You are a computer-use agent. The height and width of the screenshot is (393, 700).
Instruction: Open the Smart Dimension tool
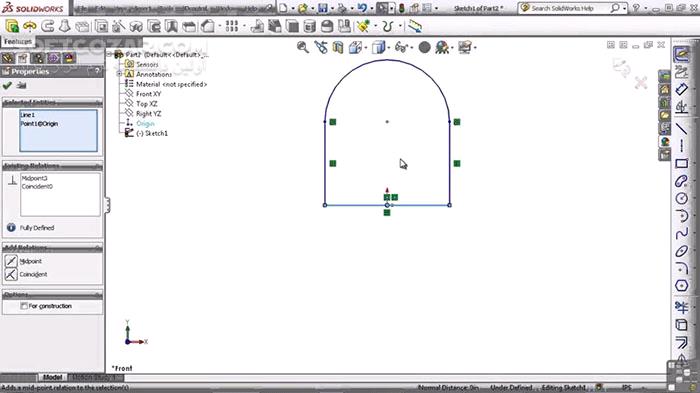pyautogui.click(x=681, y=89)
